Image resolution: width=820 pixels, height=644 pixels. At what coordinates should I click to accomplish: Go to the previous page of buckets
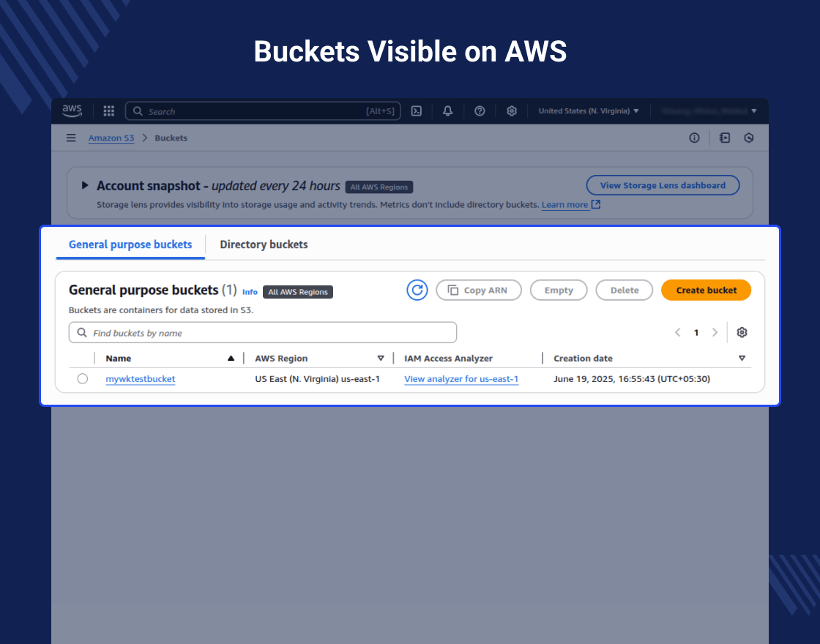(x=678, y=332)
